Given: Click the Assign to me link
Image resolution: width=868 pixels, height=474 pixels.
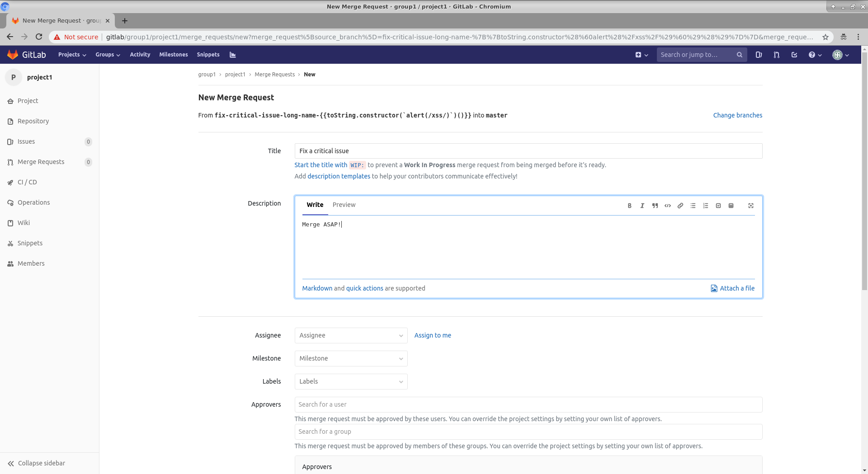Looking at the screenshot, I should 432,335.
